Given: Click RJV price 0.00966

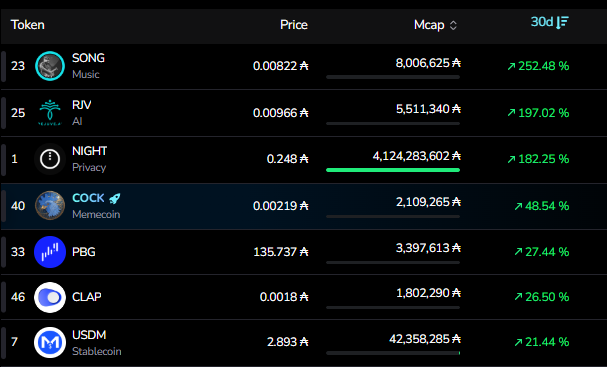Looking at the screenshot, I should tap(281, 113).
